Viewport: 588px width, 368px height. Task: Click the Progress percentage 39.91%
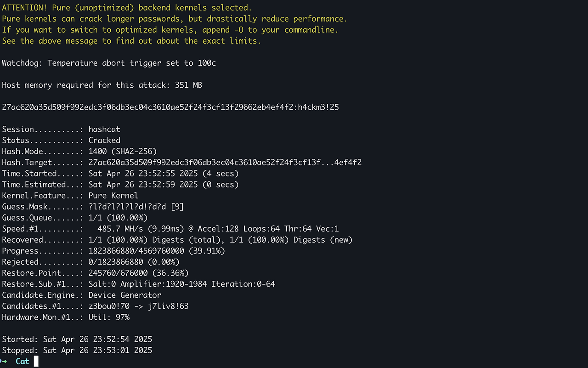tap(209, 251)
